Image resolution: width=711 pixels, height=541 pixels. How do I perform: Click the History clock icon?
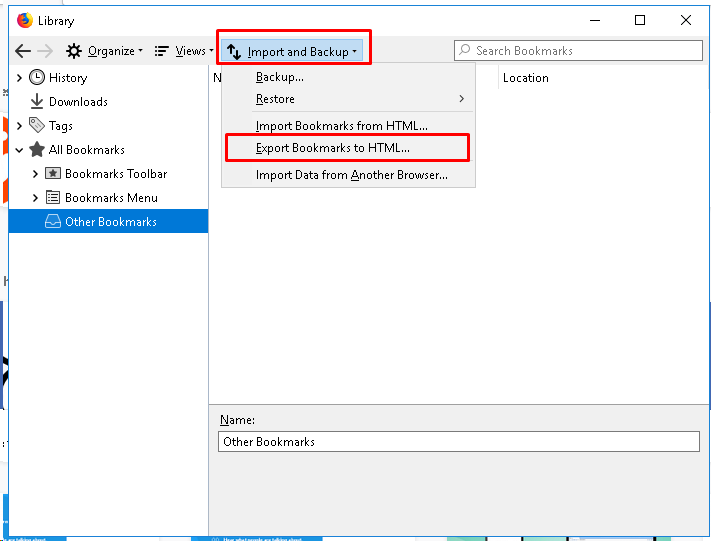click(37, 78)
